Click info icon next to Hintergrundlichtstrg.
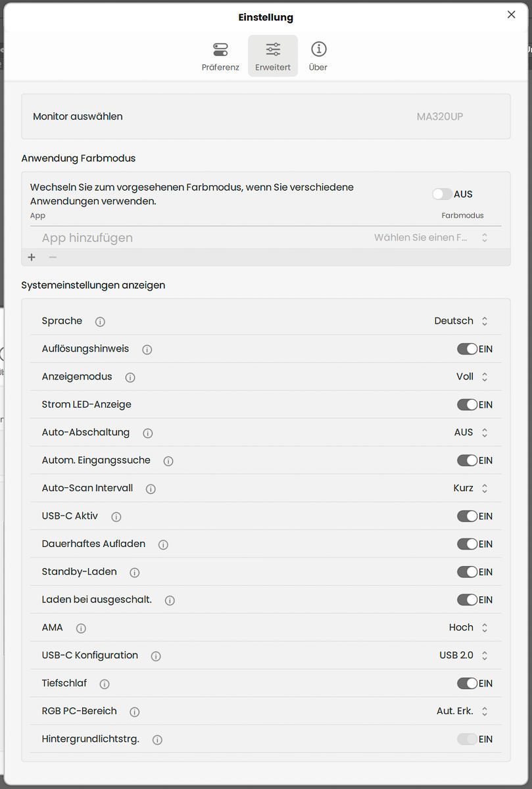532x789 pixels. click(157, 740)
